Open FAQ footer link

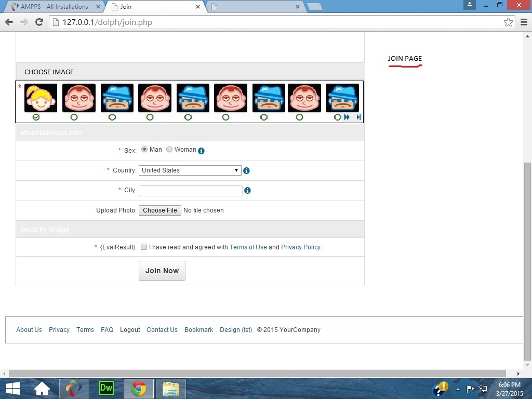(107, 330)
